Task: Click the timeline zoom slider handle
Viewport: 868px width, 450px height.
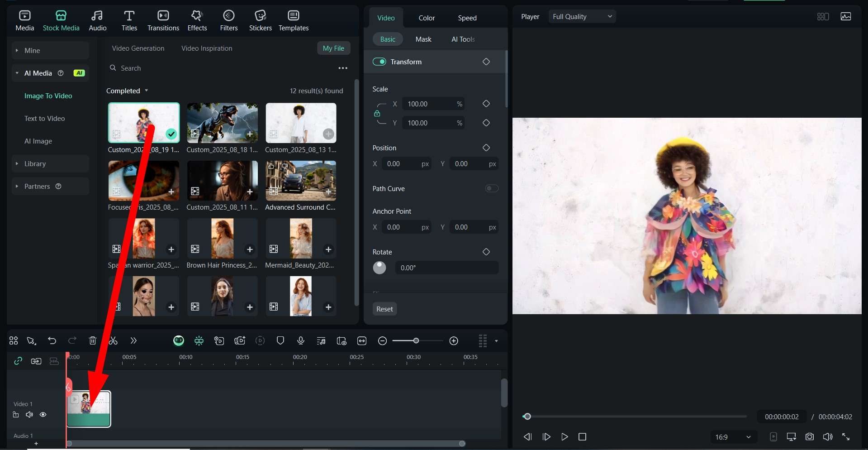Action: tap(416, 340)
